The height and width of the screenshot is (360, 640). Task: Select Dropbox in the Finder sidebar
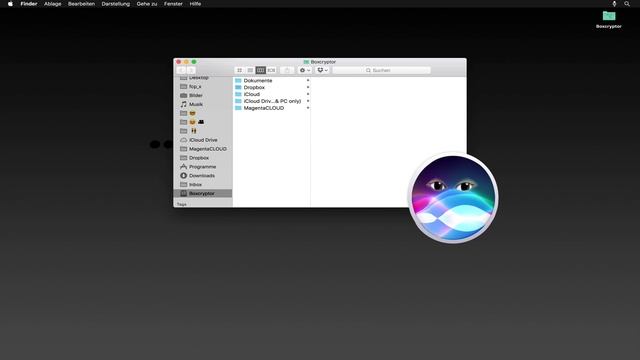pos(203,158)
